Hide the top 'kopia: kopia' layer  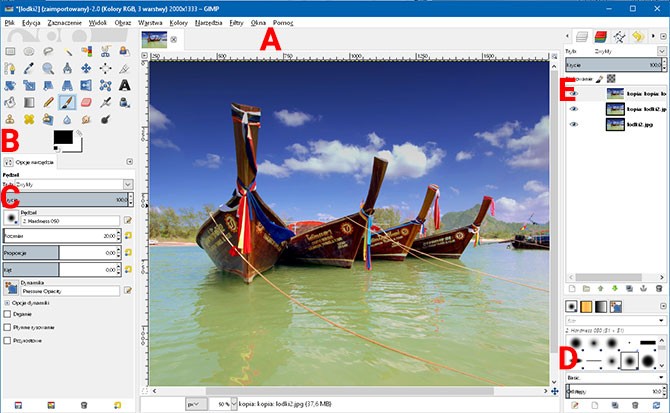tap(574, 94)
